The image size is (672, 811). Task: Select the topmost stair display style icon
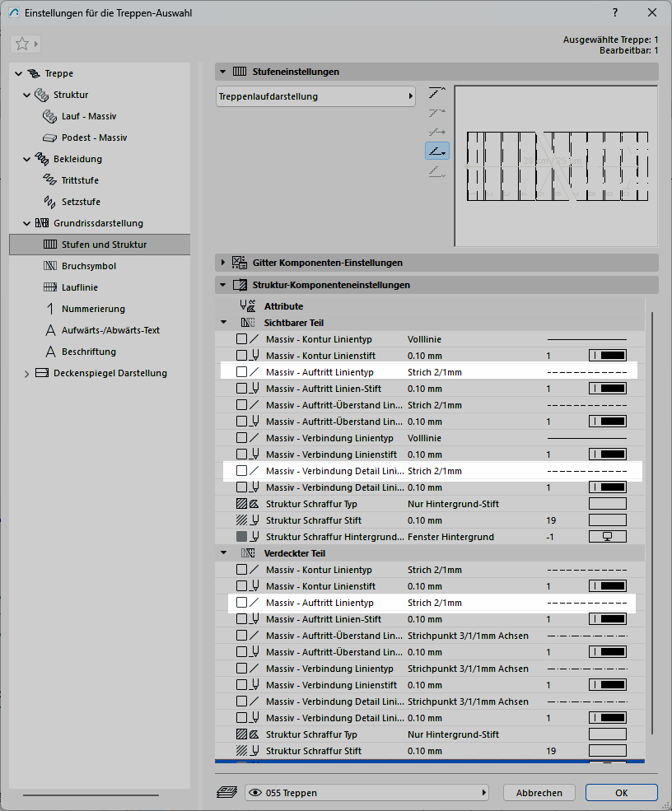tap(436, 92)
